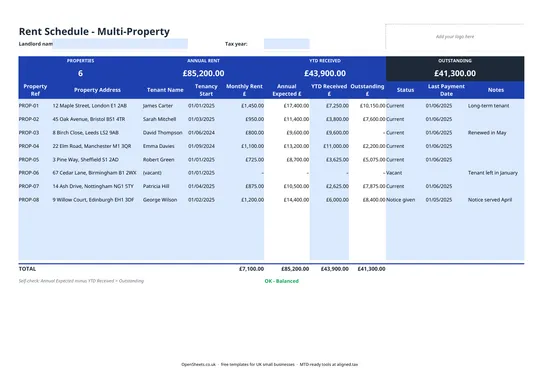Click YTD received £11,000.00 for PROP-04
540x382 pixels.
(x=336, y=146)
